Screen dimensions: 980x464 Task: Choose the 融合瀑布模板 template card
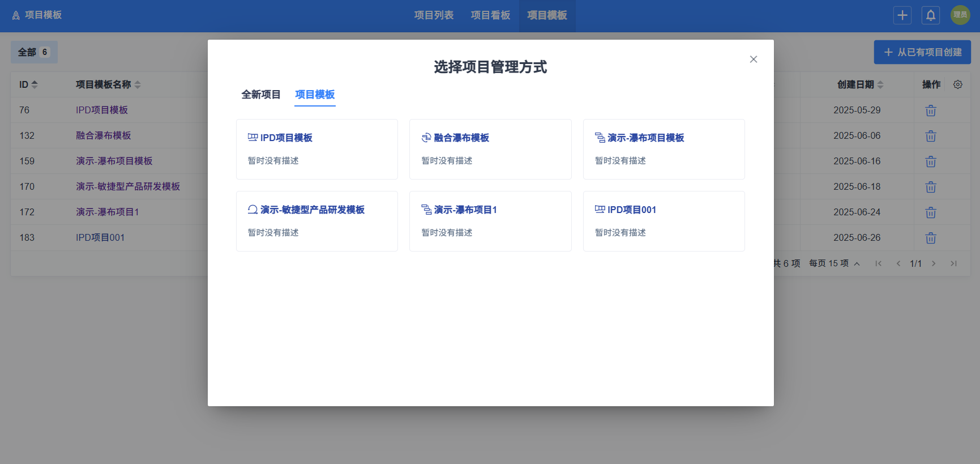click(x=490, y=149)
